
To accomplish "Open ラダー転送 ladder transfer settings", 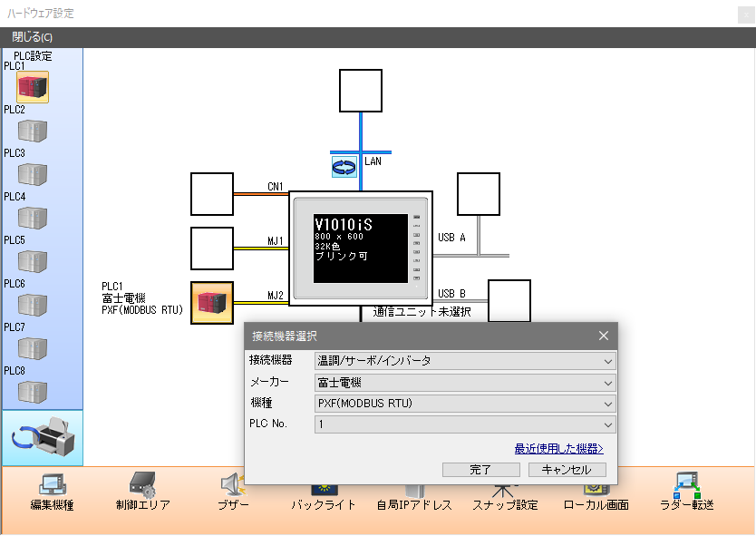I will click(686, 492).
